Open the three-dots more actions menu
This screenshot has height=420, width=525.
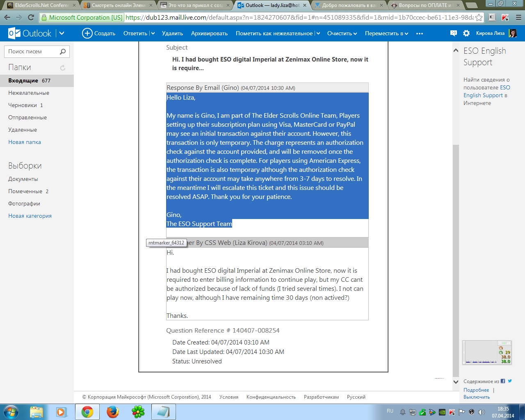pyautogui.click(x=419, y=33)
